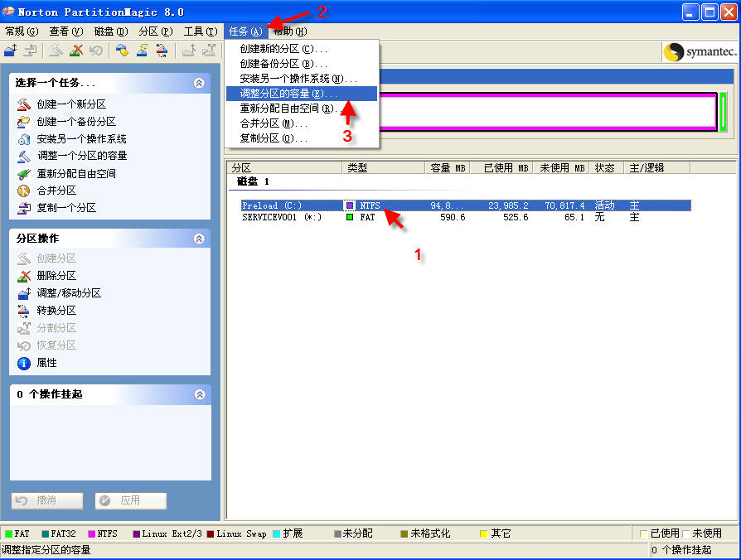
Task: Click the 创建一个新分区 task link
Action: (71, 104)
